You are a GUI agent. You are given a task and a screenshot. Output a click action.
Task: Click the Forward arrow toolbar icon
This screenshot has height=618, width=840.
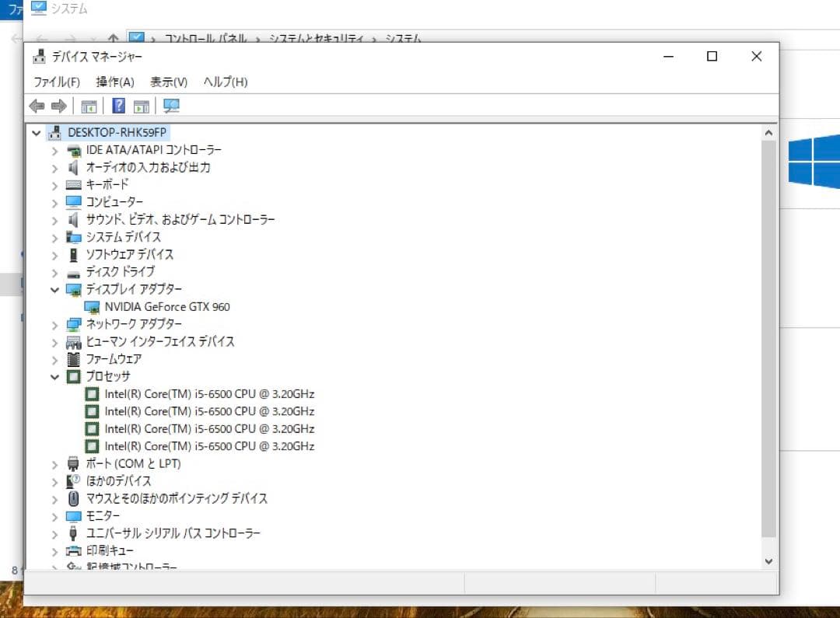[59, 106]
